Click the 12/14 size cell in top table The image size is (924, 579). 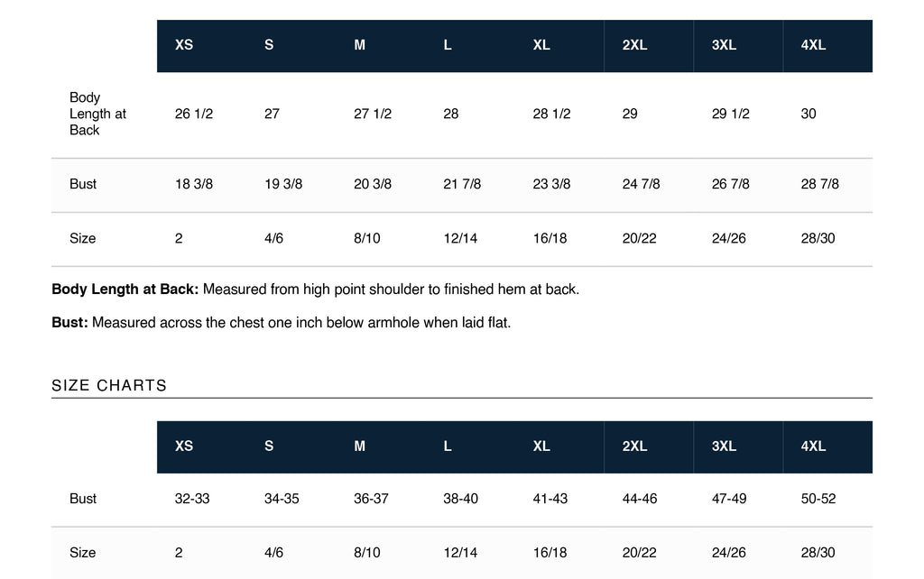[x=460, y=238]
